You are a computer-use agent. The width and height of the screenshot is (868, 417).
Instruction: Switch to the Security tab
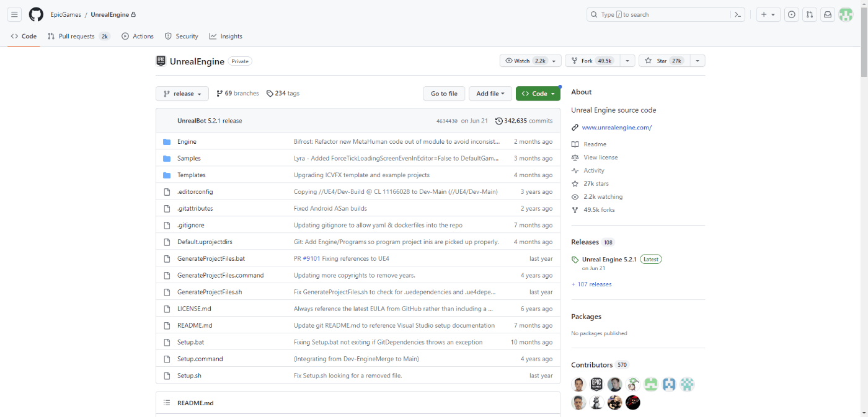[182, 37]
